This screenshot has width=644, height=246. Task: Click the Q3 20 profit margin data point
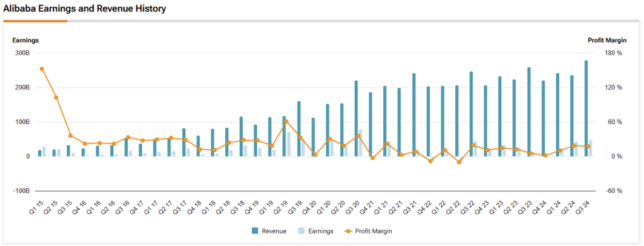click(x=358, y=135)
